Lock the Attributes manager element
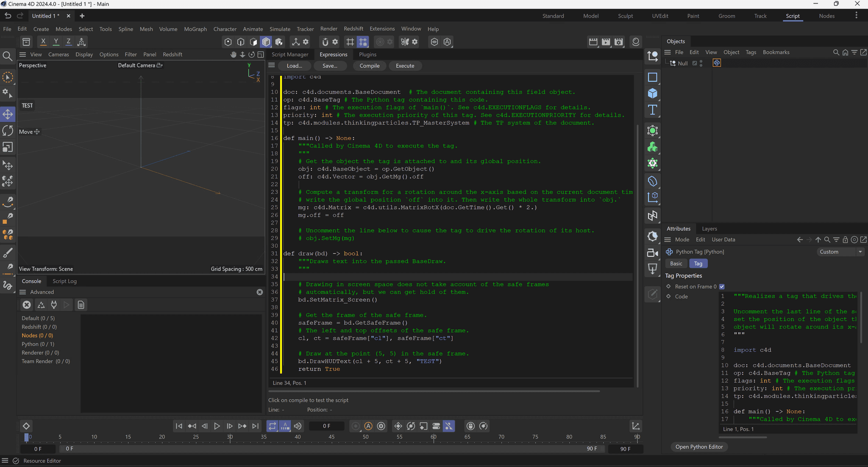This screenshot has width=868, height=467. tap(845, 239)
